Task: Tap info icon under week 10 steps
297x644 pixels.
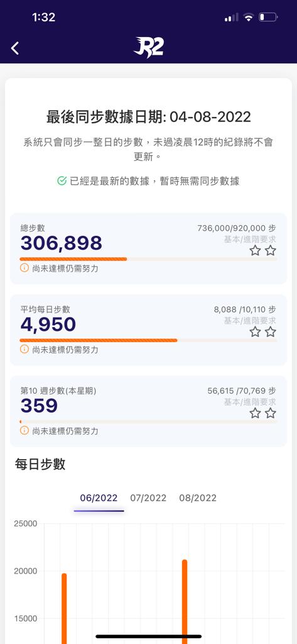Action: click(24, 431)
